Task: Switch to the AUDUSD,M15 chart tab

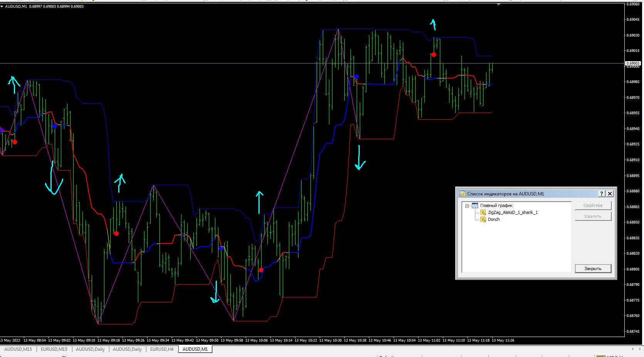Action: 18,349
